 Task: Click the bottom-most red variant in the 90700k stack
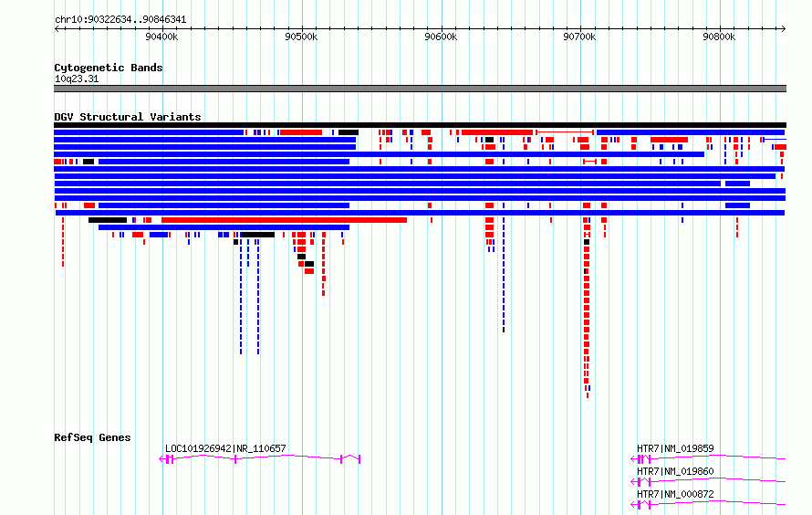588,395
